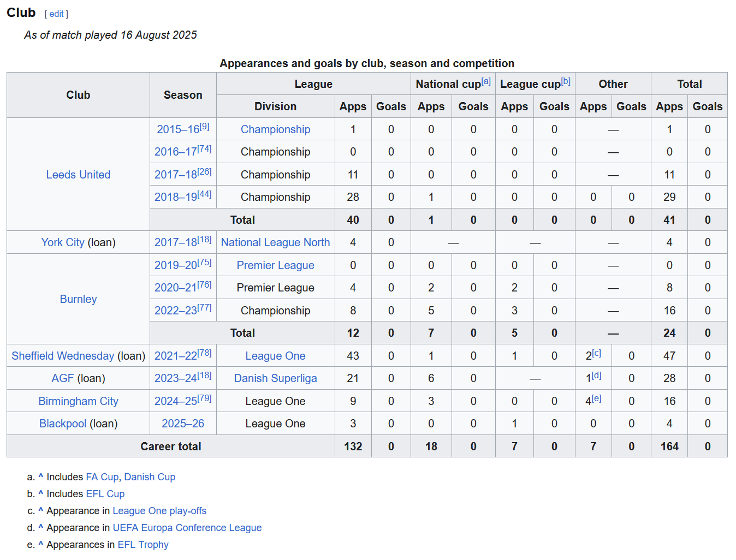Select the 2019–20 season link
736x560 pixels.
(x=175, y=265)
